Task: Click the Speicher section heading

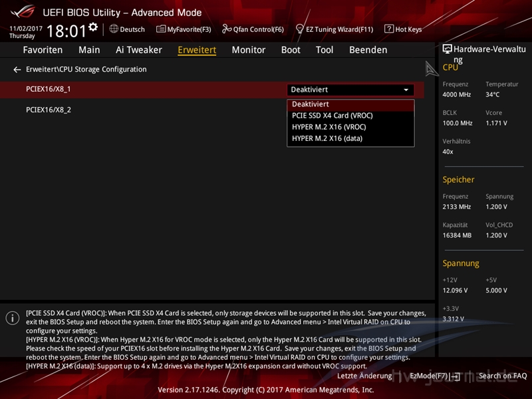Action: pos(458,180)
